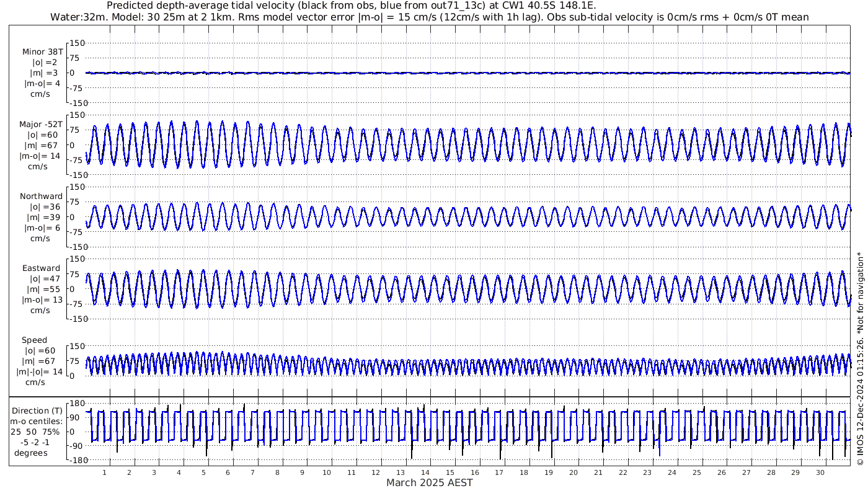This screenshot has width=868, height=496.
Task: Click '|m-o|= 6' in the Northward panel
Action: click(42, 228)
